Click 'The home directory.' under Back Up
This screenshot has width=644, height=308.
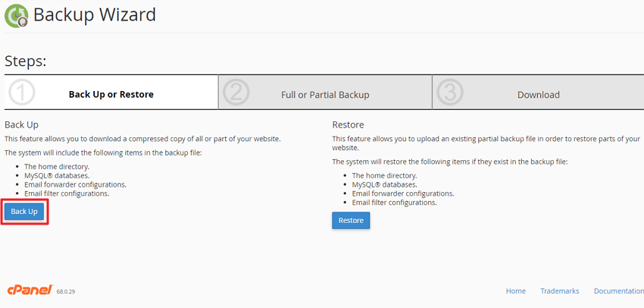(x=57, y=167)
